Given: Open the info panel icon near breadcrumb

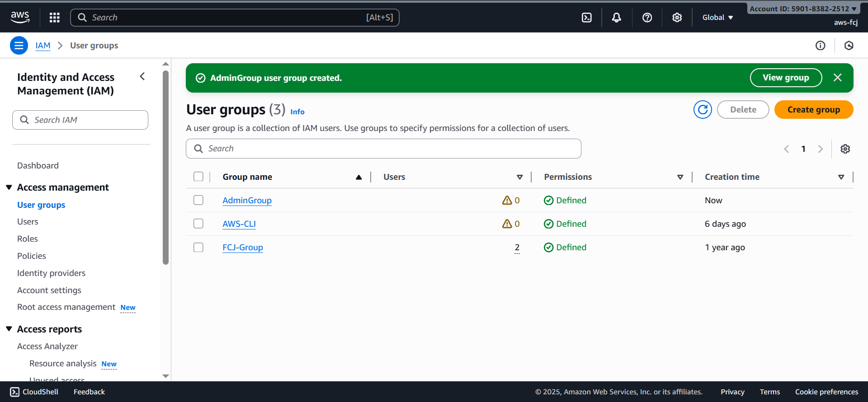Looking at the screenshot, I should pos(820,45).
